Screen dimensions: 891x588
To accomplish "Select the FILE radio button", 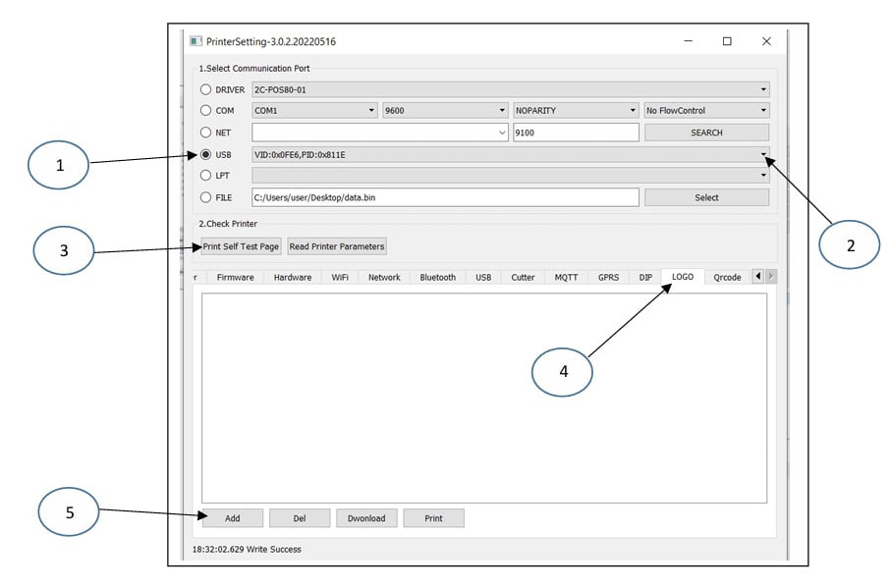I will pos(205,197).
